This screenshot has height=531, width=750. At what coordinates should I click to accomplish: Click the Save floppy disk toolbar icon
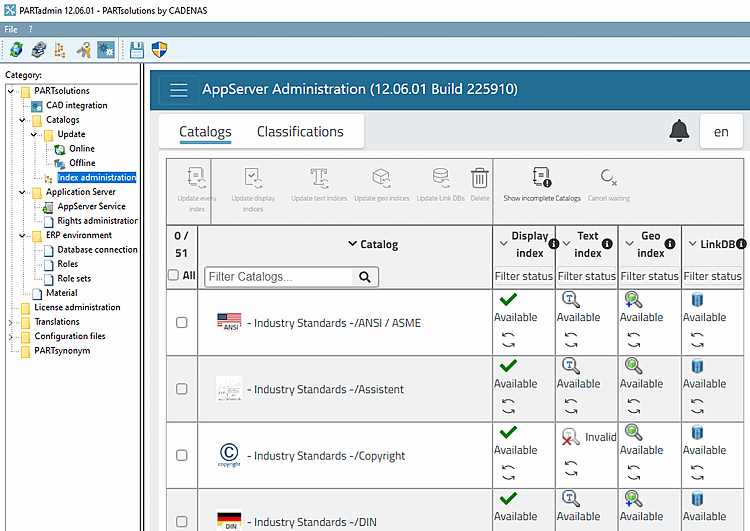tap(137, 49)
